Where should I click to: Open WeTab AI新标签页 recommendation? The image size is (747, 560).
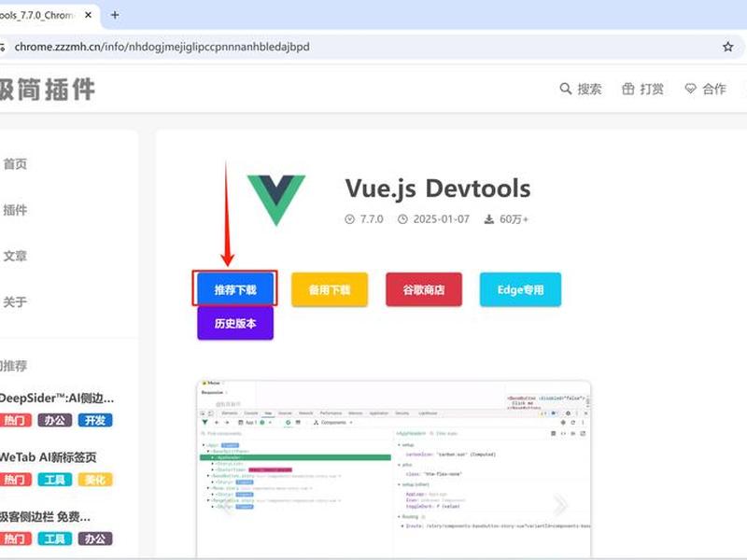point(49,457)
